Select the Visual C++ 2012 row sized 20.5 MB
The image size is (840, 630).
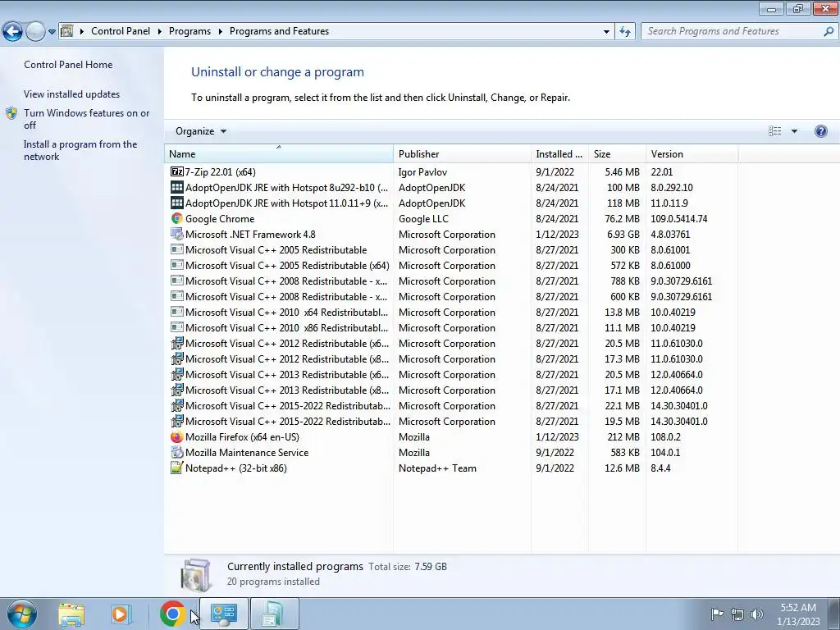(450, 344)
